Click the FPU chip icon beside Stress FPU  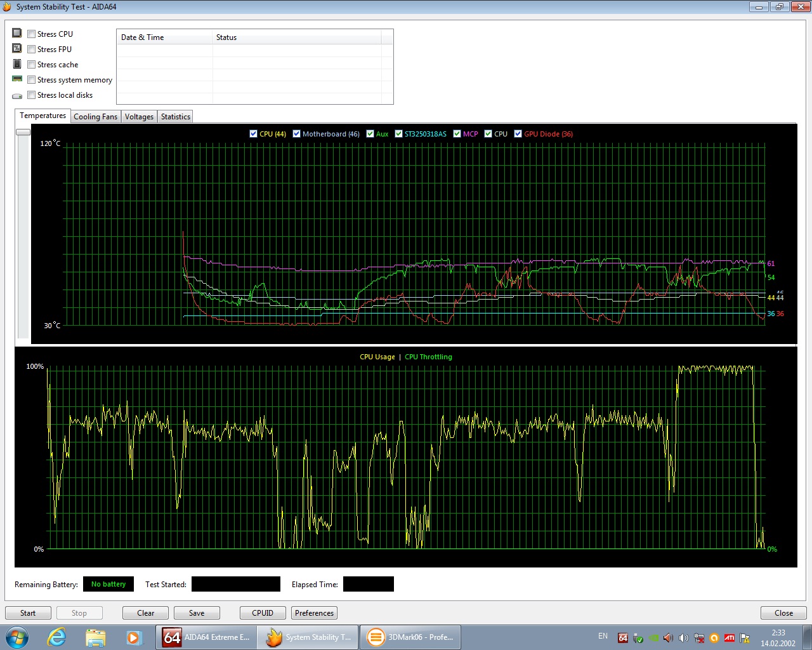tap(17, 48)
